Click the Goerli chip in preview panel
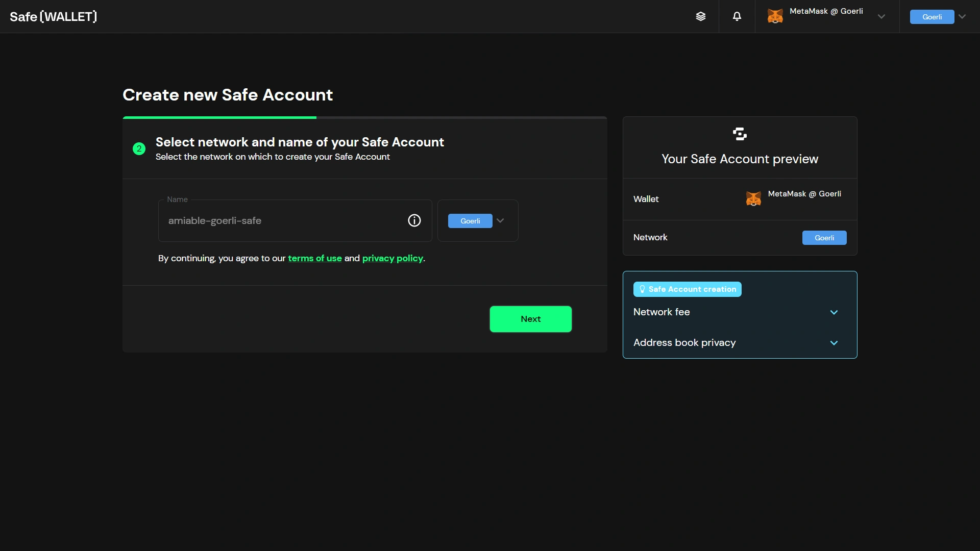Viewport: 980px width, 551px height. [824, 238]
